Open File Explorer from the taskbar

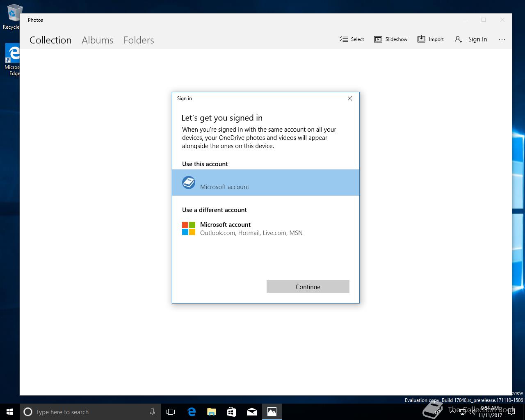tap(212, 412)
